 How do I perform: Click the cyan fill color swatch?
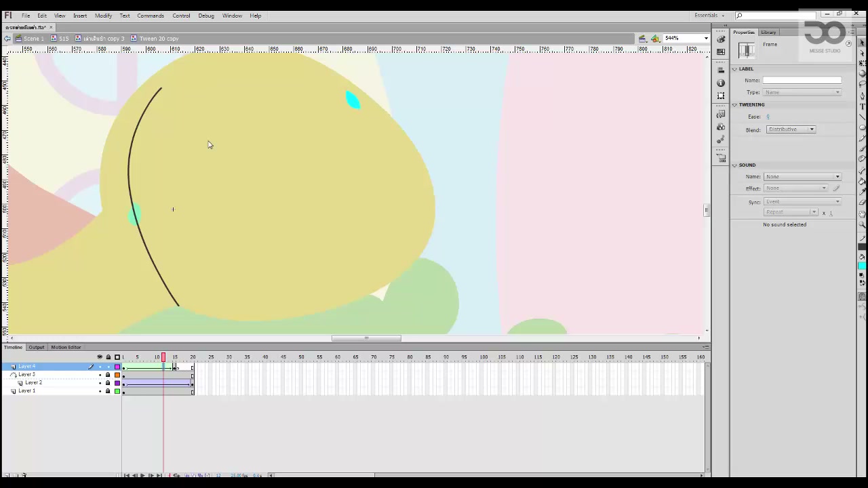862,266
